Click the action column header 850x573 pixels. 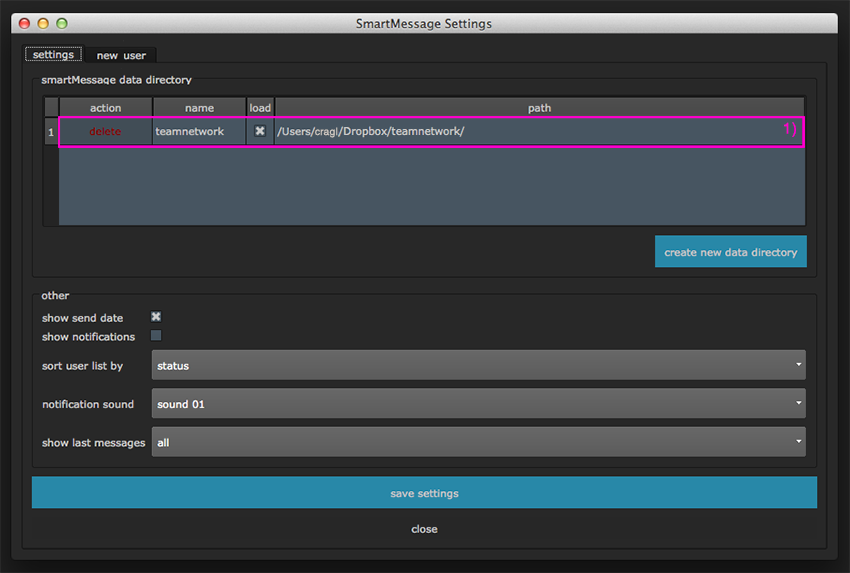click(105, 107)
